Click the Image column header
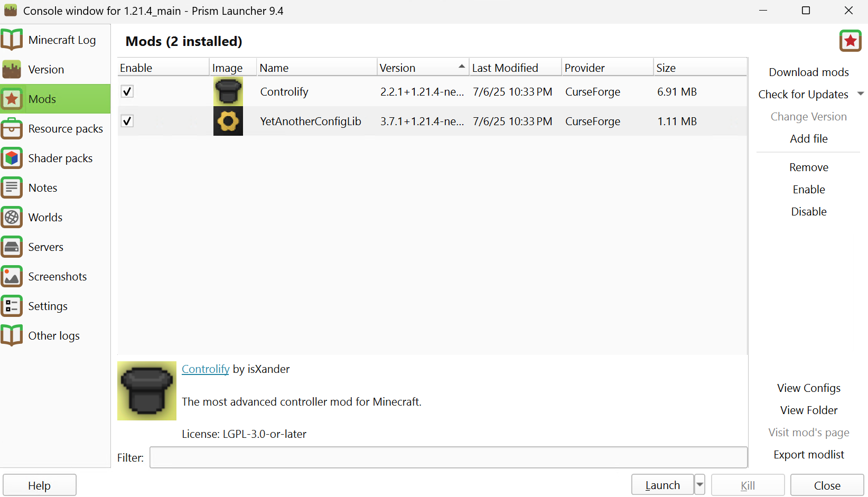Image resolution: width=868 pixels, height=497 pixels. click(x=234, y=68)
